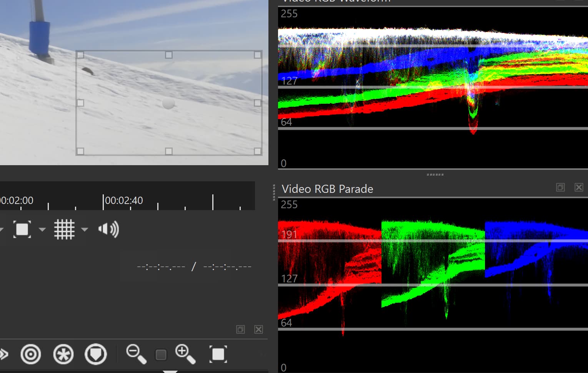This screenshot has height=373, width=588.
Task: Open the grid options dropdown arrow
Action: click(x=85, y=230)
